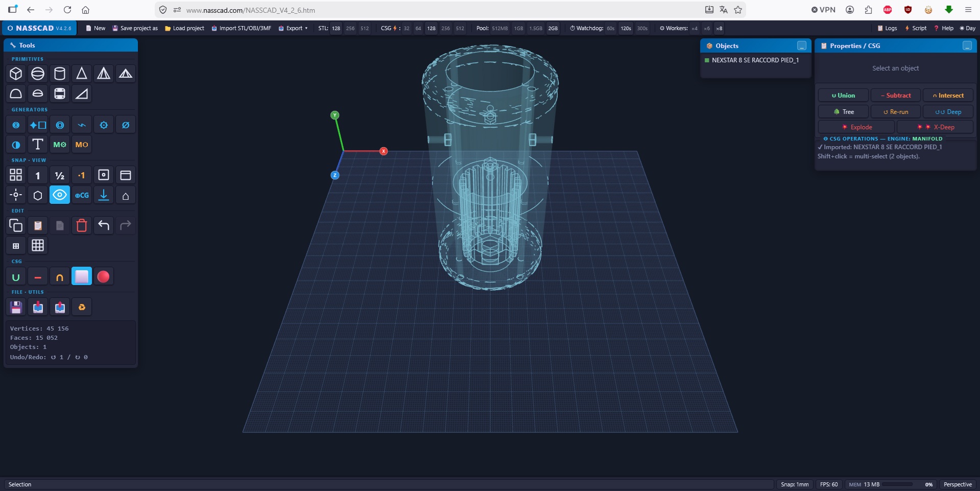Image resolution: width=980 pixels, height=491 pixels.
Task: Paste from the clipboard icon
Action: (38, 225)
